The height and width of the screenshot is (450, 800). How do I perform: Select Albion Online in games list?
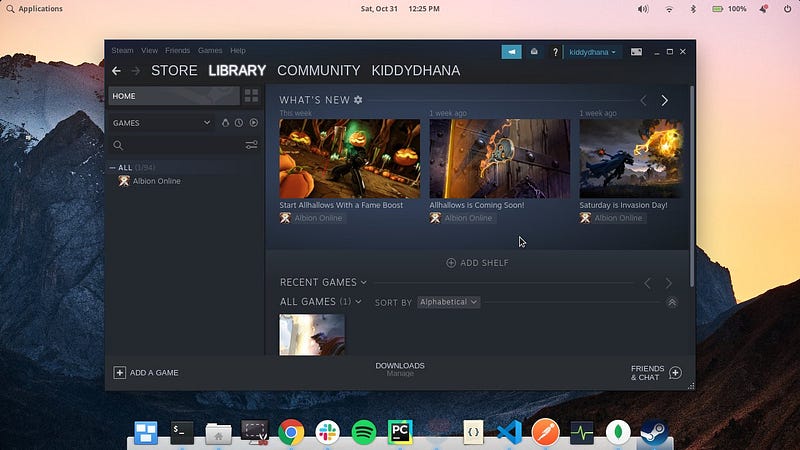[x=157, y=181]
